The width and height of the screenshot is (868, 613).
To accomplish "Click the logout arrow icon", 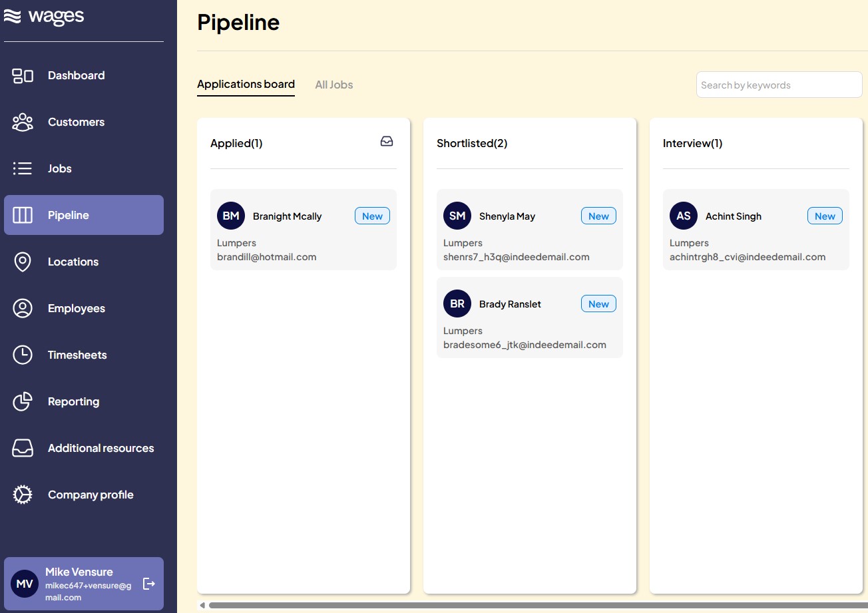I will 149,584.
